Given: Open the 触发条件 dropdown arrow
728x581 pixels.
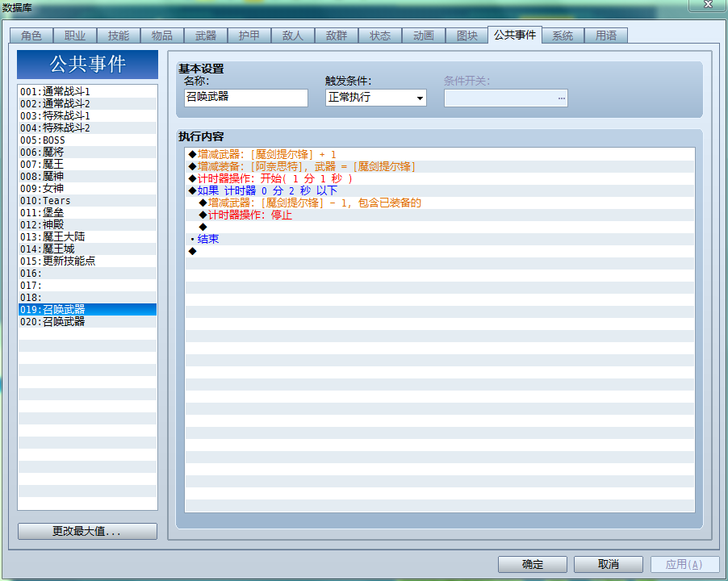Looking at the screenshot, I should point(419,98).
